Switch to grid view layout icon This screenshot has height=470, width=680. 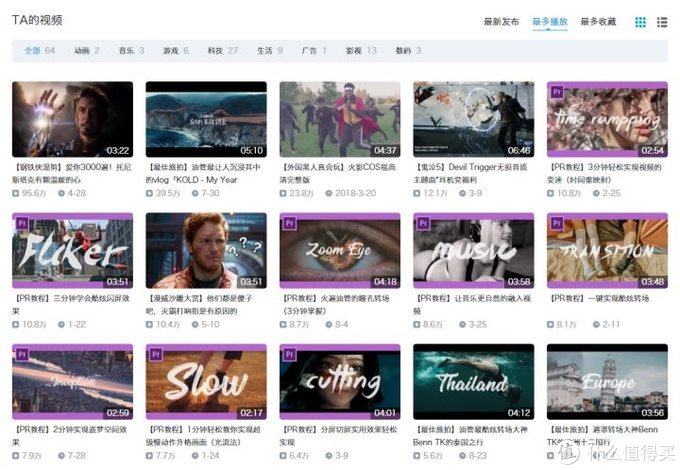point(641,22)
